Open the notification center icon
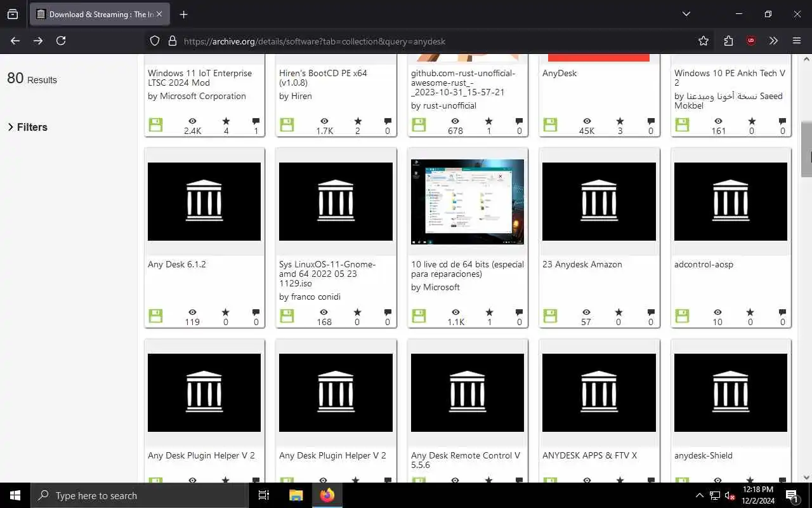 coord(792,495)
